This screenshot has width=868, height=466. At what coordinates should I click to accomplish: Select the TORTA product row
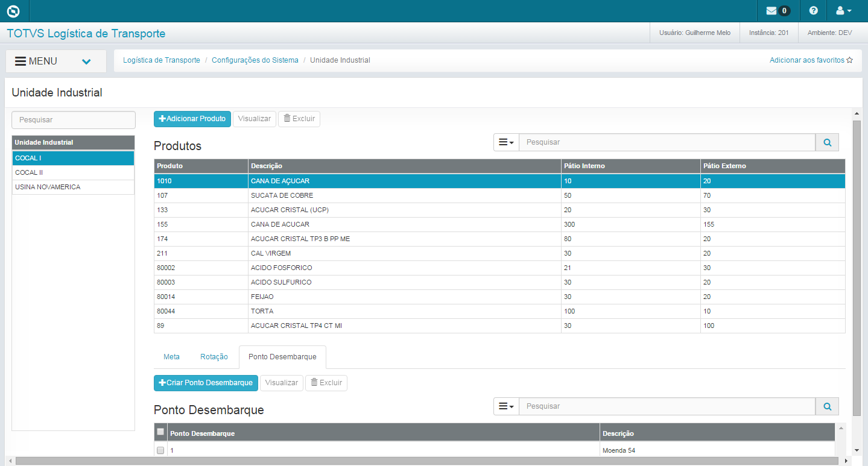[x=499, y=311]
